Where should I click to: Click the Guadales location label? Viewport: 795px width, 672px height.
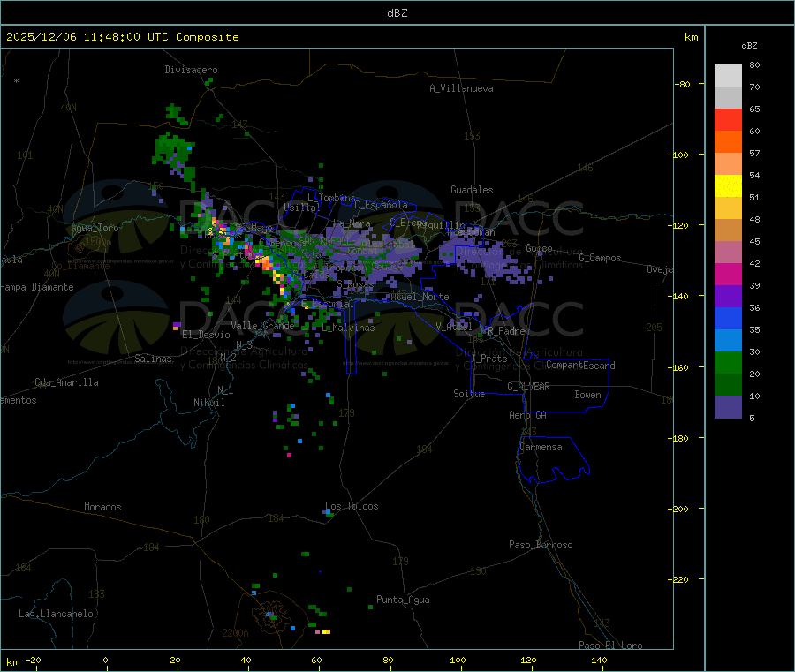pyautogui.click(x=472, y=190)
